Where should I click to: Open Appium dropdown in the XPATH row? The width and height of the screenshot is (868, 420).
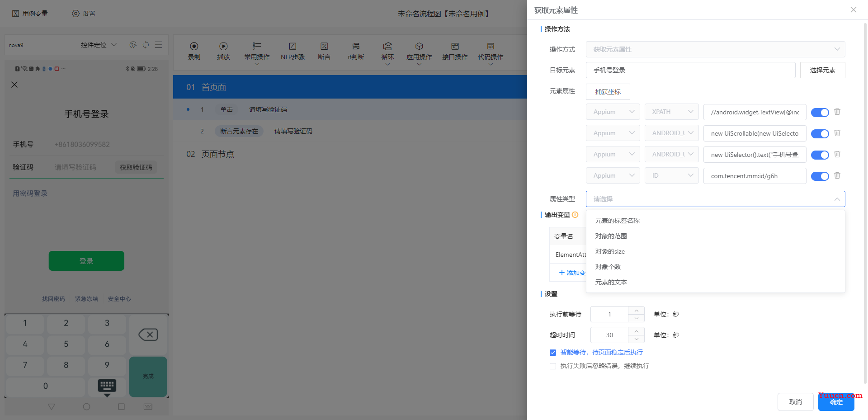[x=613, y=112]
